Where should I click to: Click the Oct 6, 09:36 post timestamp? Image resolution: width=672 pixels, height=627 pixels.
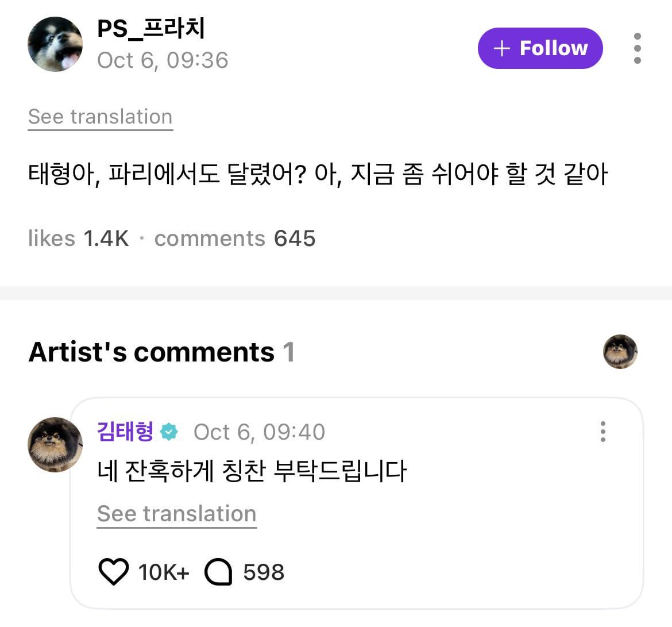coord(163,60)
